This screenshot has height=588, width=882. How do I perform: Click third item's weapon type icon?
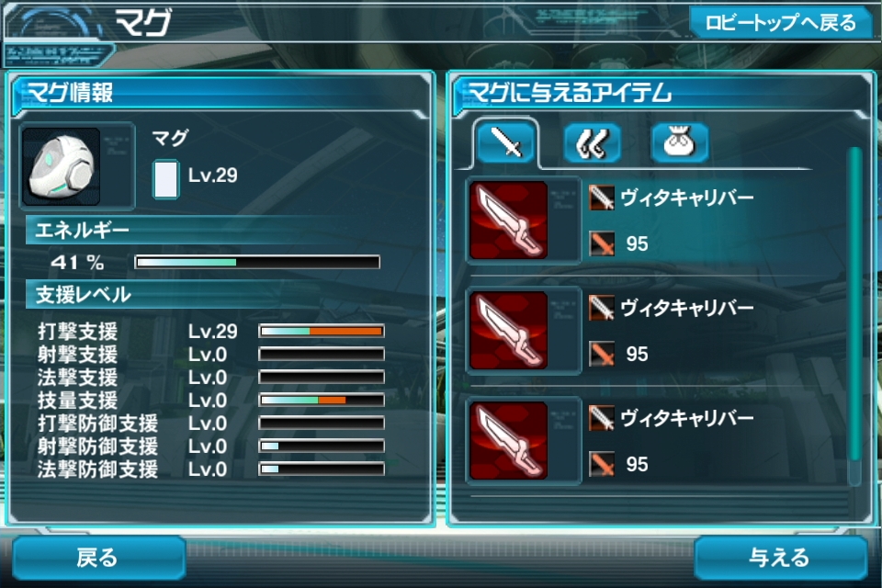[x=601, y=418]
